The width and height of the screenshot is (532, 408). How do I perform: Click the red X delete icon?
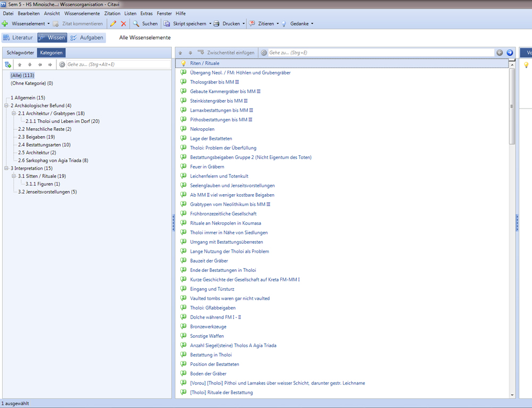[x=123, y=24]
